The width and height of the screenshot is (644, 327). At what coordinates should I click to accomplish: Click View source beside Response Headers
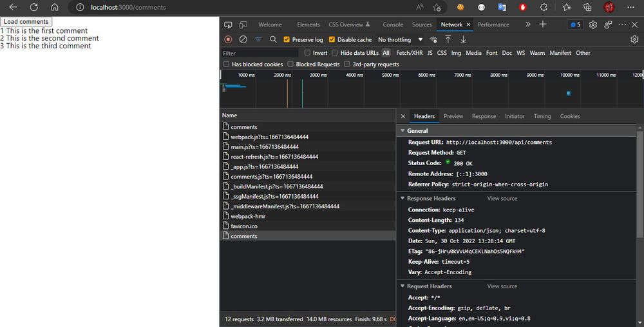click(x=502, y=199)
